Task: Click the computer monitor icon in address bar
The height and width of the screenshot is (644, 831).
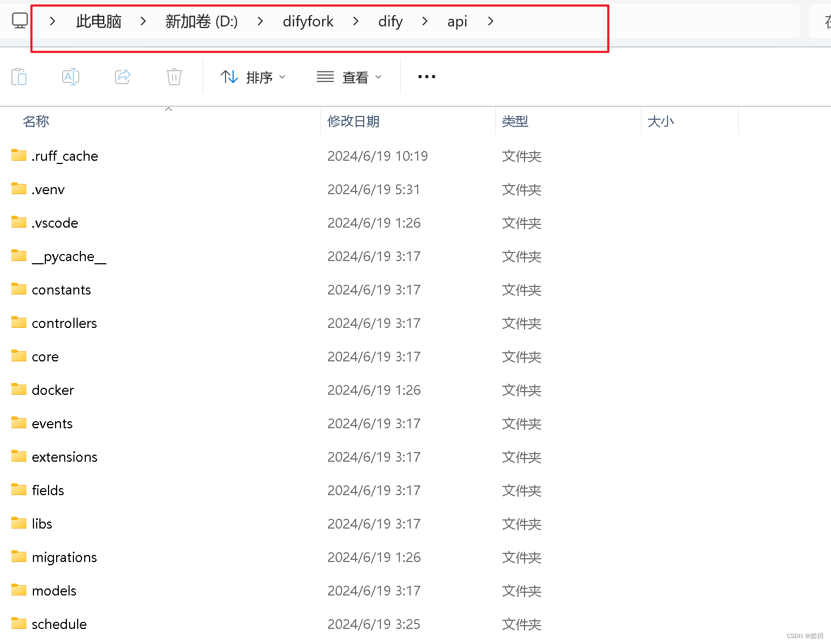Action: [20, 21]
